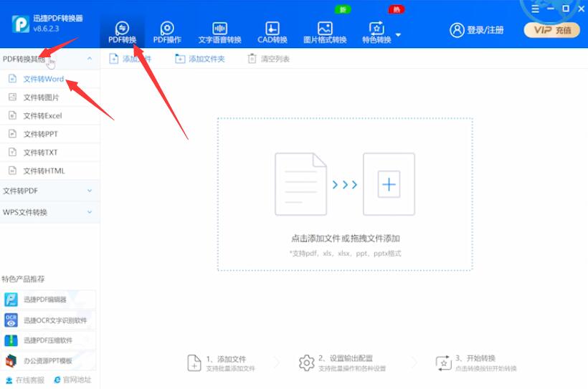Click the 登录/注册 account button
Viewport: 588px width, 389px height.
coord(477,30)
